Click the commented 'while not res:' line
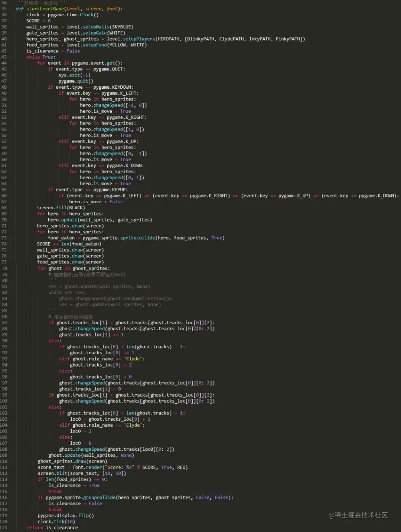The image size is (401, 532). [67, 293]
